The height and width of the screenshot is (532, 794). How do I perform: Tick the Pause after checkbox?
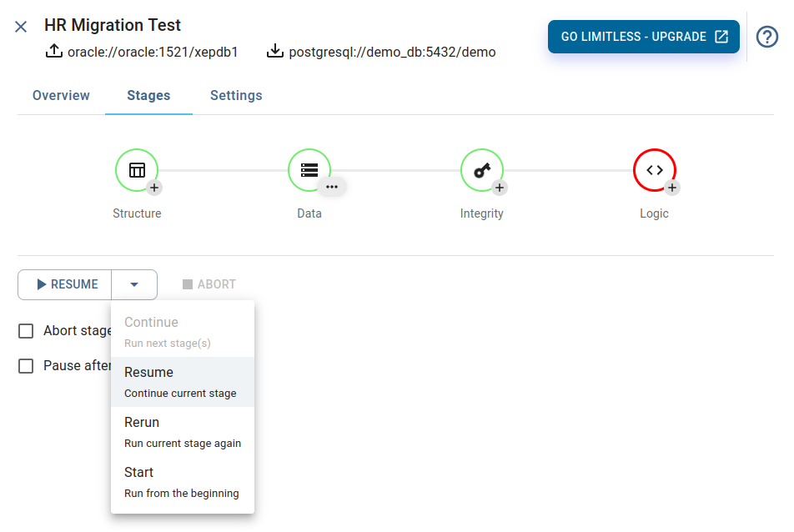26,366
